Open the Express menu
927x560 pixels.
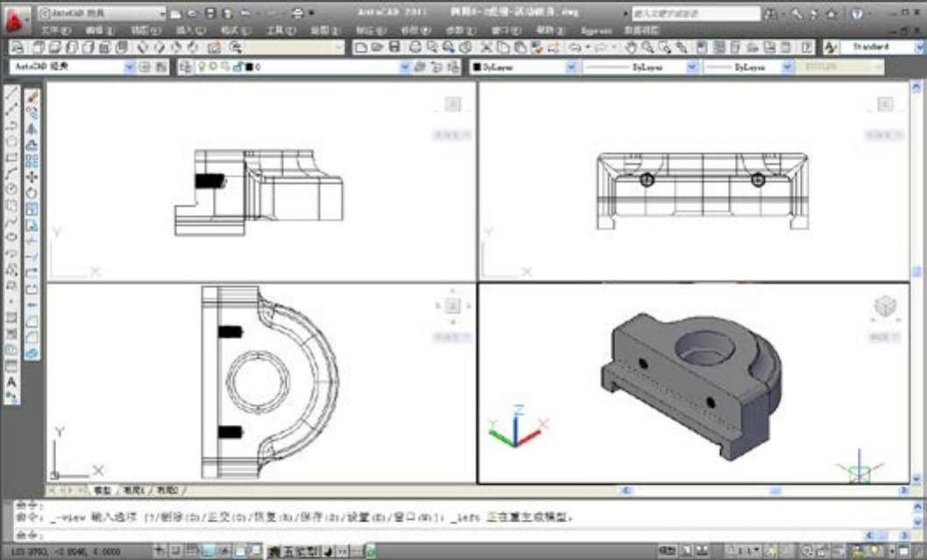pyautogui.click(x=596, y=30)
